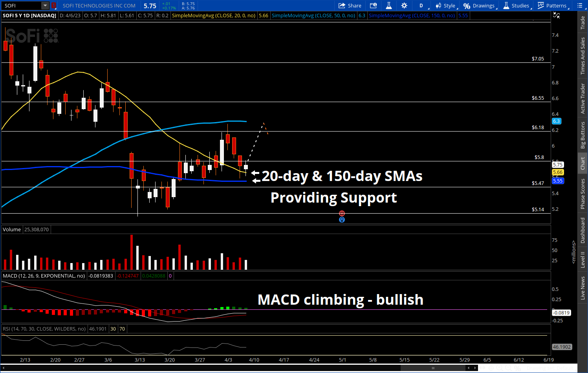Image resolution: width=588 pixels, height=373 pixels.
Task: Click the 4/10 date on time axis
Action: [x=254, y=360]
